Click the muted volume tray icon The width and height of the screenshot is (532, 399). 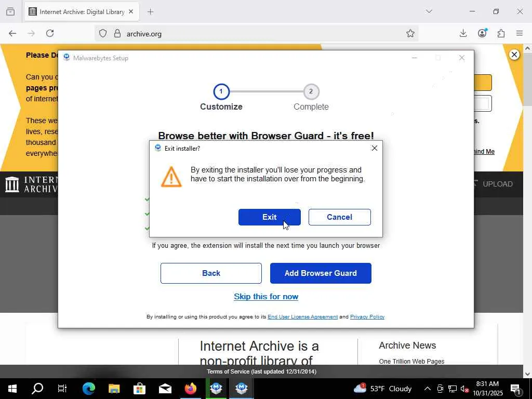[x=464, y=389]
